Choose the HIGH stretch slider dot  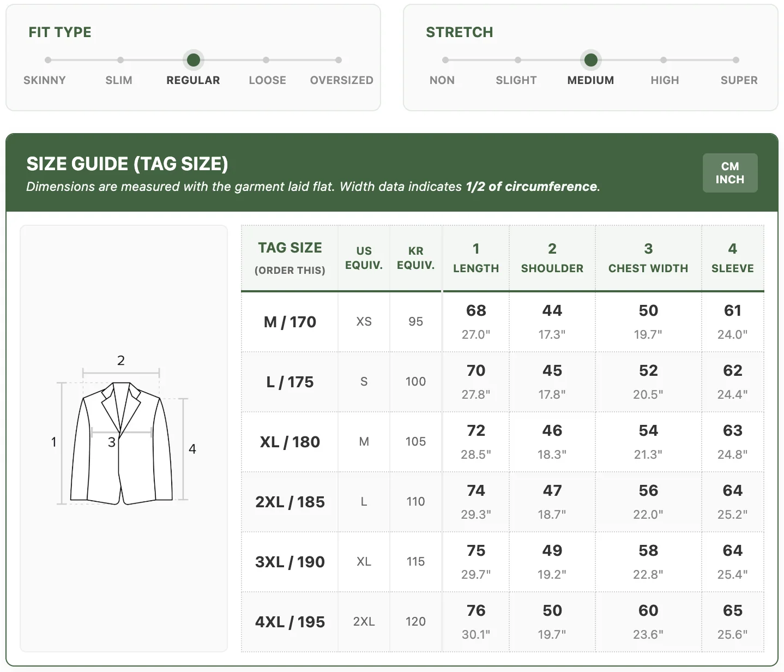click(x=664, y=60)
